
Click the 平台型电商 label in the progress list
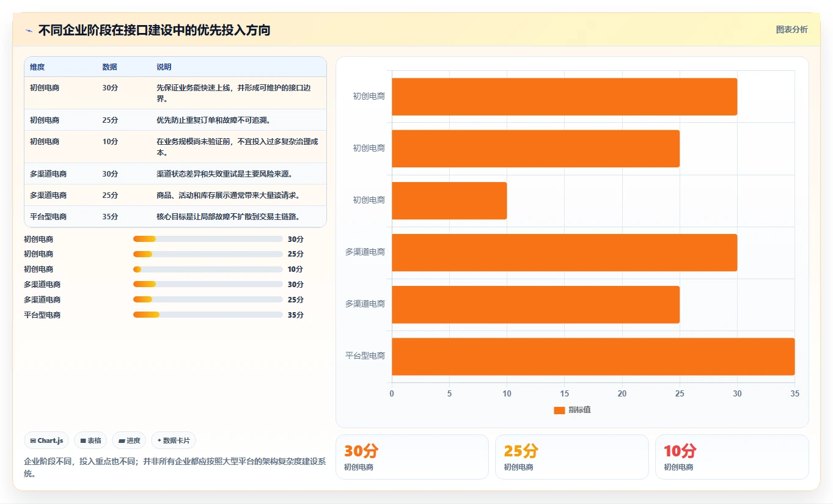pyautogui.click(x=42, y=315)
